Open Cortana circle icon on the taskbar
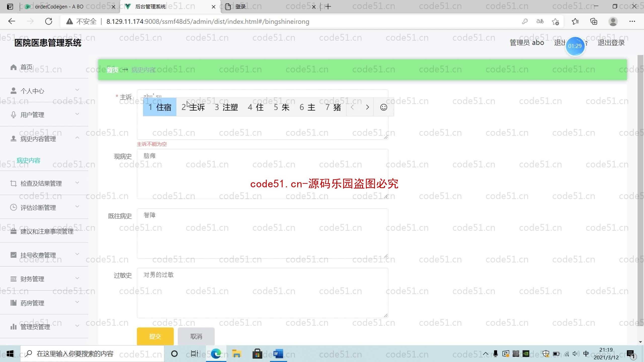The height and width of the screenshot is (362, 644). tap(174, 354)
